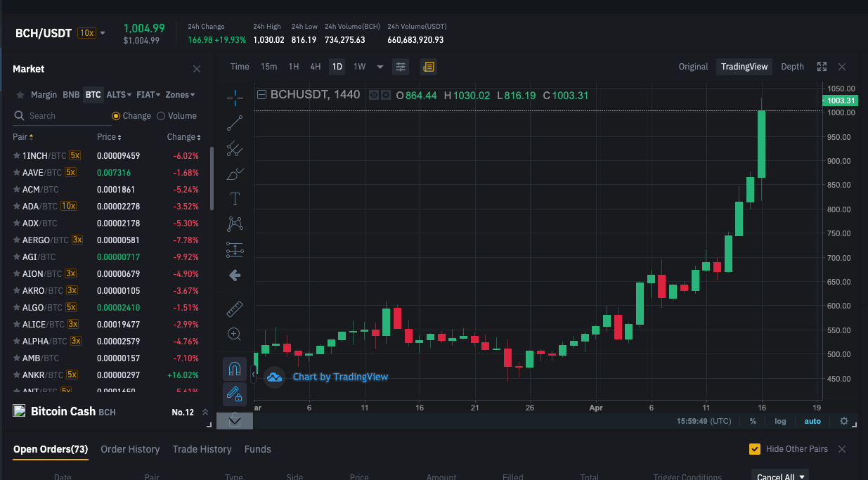This screenshot has height=480, width=868.
Task: Select the Volume radio button
Action: click(x=161, y=116)
